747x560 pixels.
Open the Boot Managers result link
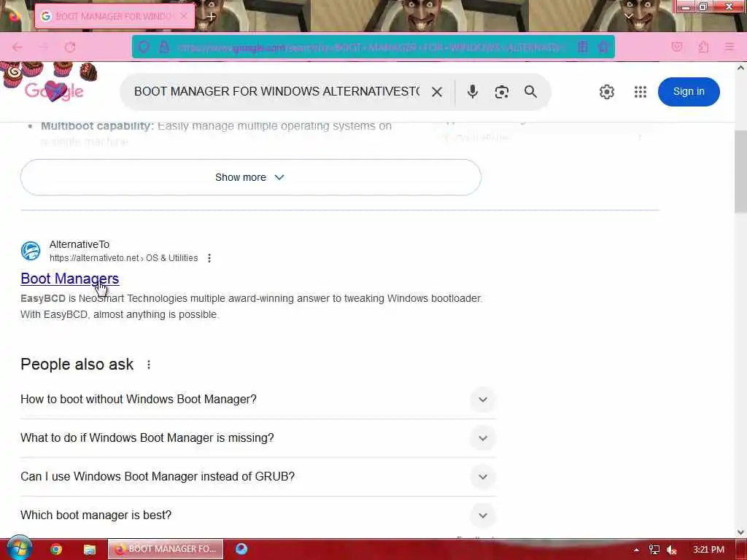(69, 279)
